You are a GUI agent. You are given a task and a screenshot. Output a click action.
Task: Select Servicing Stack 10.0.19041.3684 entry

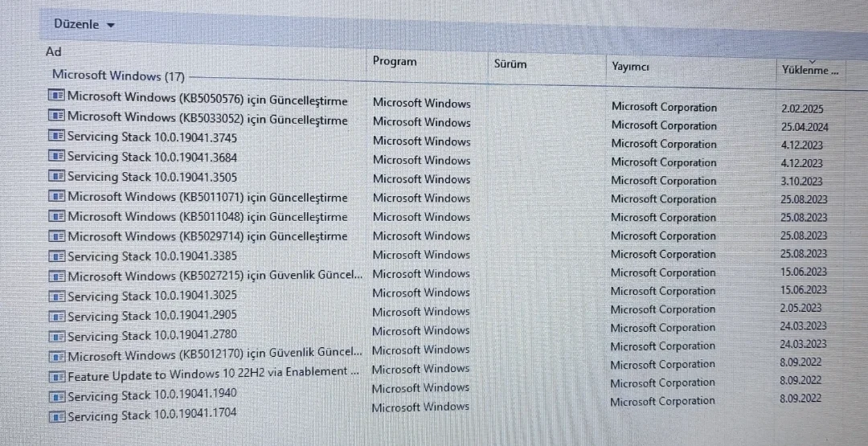pyautogui.click(x=152, y=157)
